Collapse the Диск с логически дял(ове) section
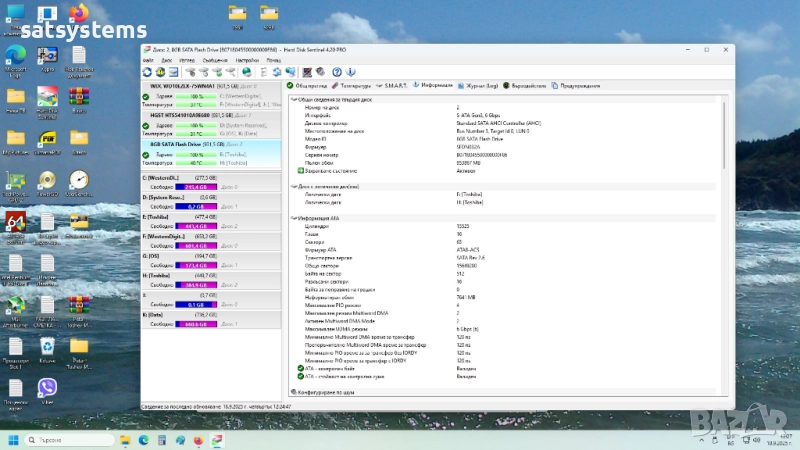Screen dimensions: 800x450 (x=293, y=186)
